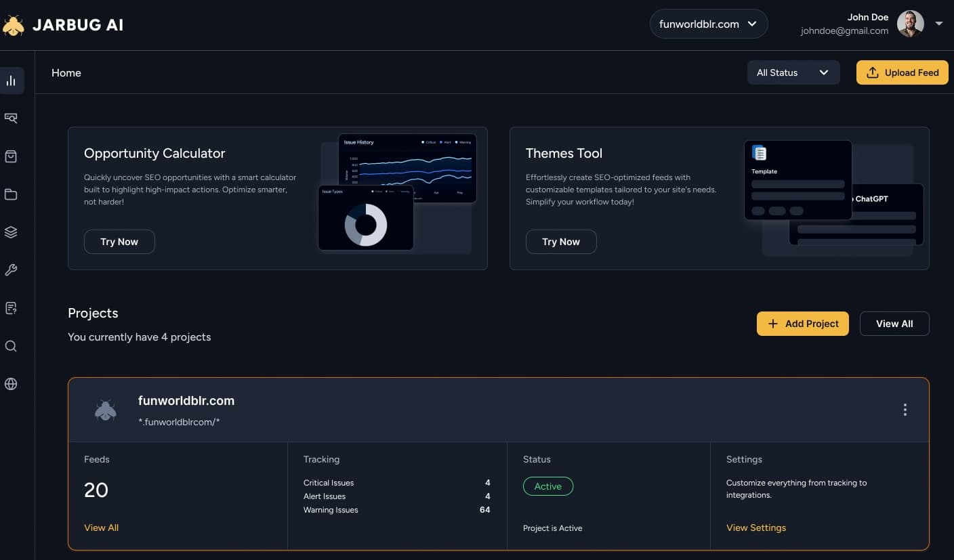The width and height of the screenshot is (954, 560).
Task: Click the Add Project button
Action: 802,324
